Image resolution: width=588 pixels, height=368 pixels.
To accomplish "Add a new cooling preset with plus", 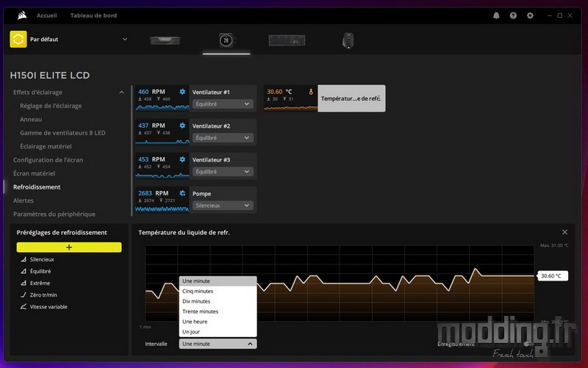I will tap(69, 247).
